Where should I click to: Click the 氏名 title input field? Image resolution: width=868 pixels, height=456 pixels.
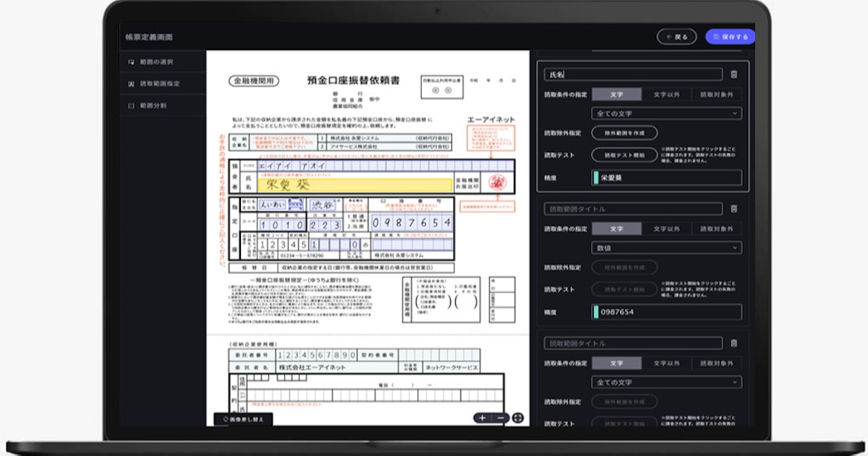[x=633, y=75]
